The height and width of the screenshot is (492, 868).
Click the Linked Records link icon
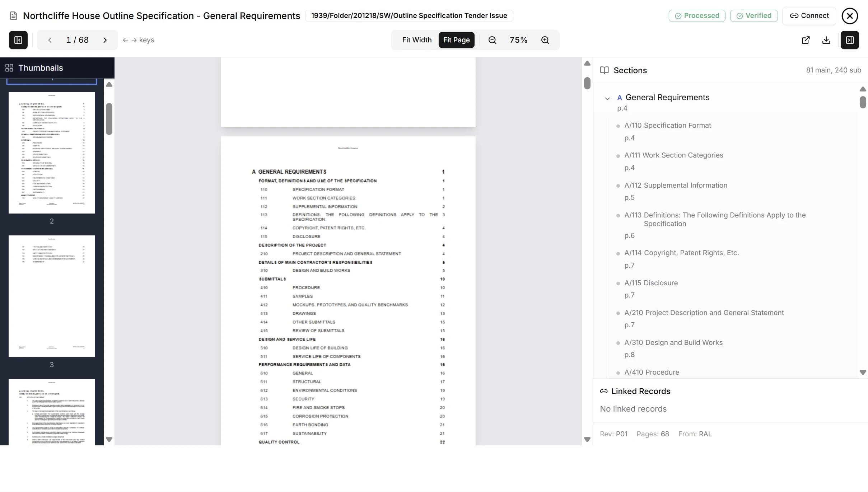click(x=603, y=391)
